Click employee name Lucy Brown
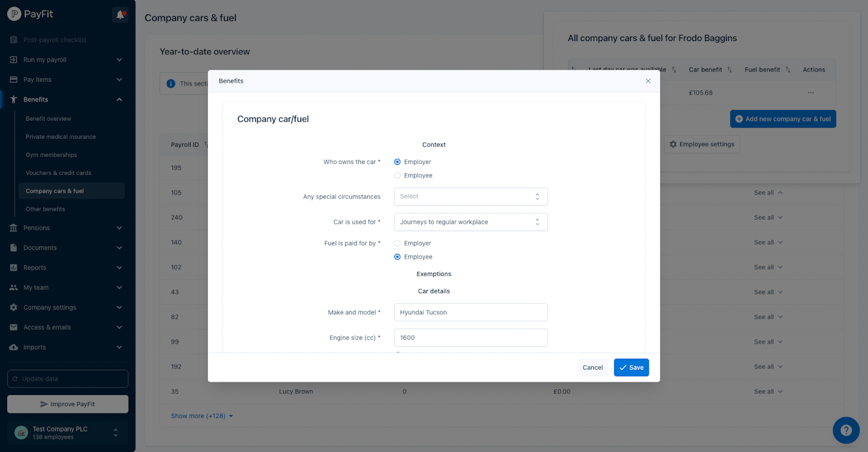The height and width of the screenshot is (452, 868). click(x=296, y=392)
